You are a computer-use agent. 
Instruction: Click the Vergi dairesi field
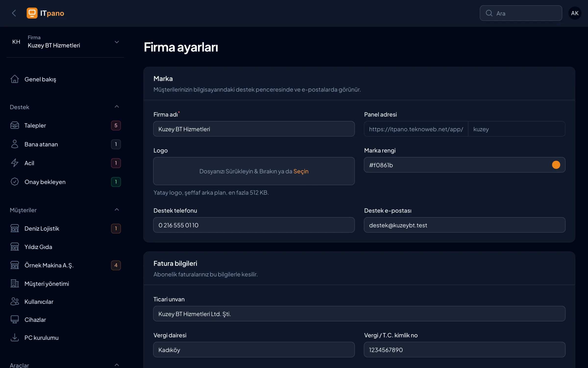pyautogui.click(x=254, y=350)
